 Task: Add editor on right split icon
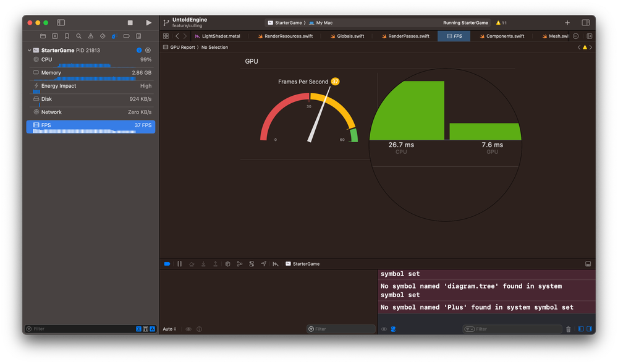tap(589, 36)
